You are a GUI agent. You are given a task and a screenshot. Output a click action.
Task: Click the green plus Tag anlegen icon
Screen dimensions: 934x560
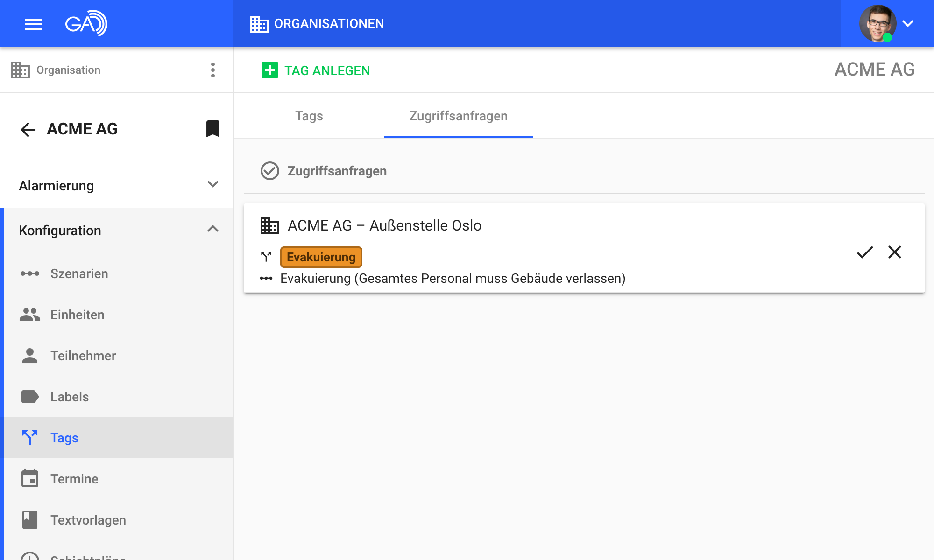coord(269,70)
